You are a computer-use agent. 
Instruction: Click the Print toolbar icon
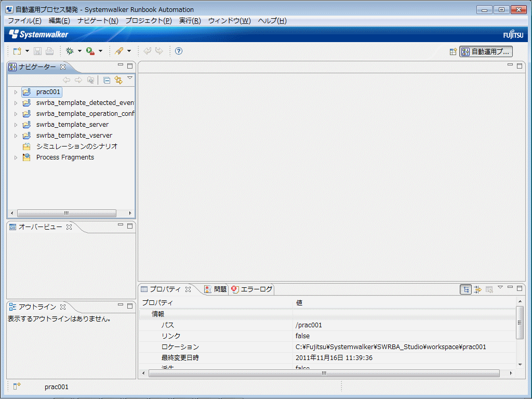point(49,51)
